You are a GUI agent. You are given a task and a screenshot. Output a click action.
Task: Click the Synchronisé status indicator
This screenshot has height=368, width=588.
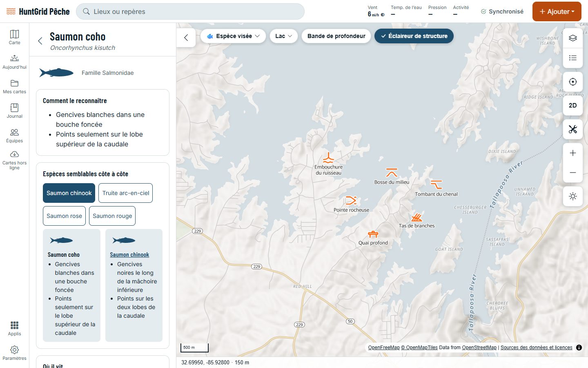click(x=502, y=11)
